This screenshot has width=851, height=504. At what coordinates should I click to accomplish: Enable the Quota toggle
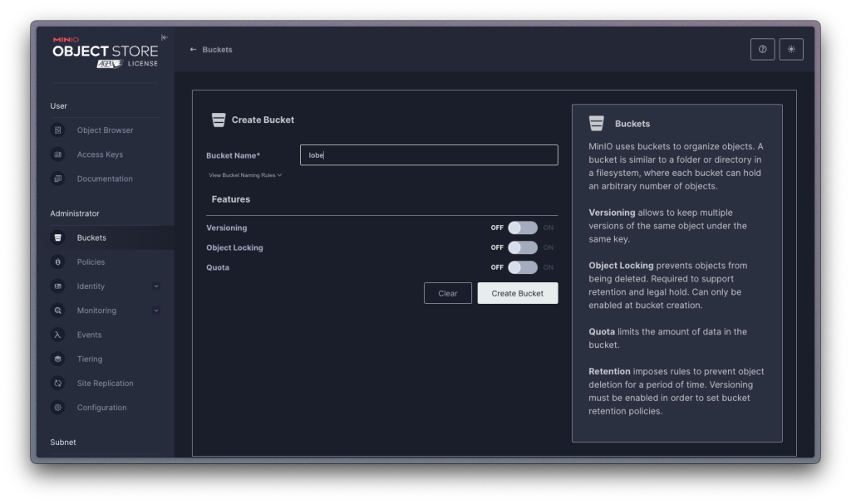coord(523,267)
